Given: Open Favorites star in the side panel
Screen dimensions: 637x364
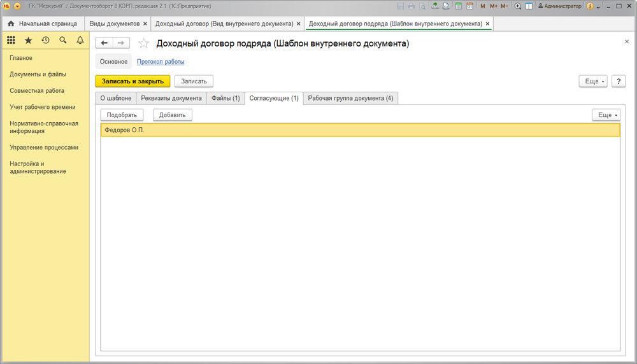Looking at the screenshot, I should 28,40.
